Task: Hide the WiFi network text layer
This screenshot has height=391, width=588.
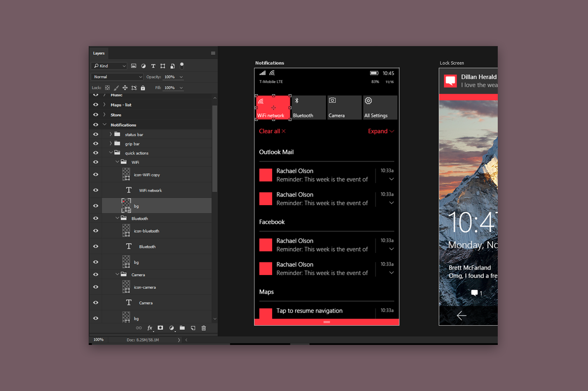Action: pos(96,190)
